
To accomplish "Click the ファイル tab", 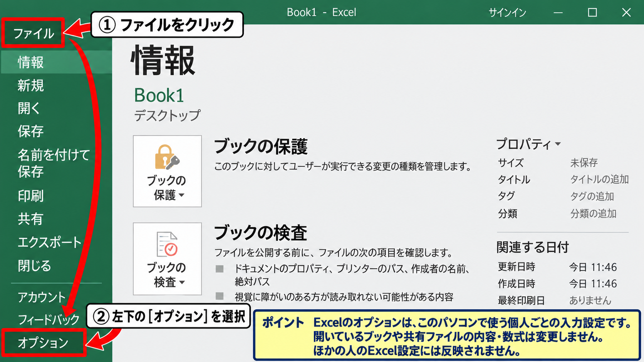I will click(33, 33).
